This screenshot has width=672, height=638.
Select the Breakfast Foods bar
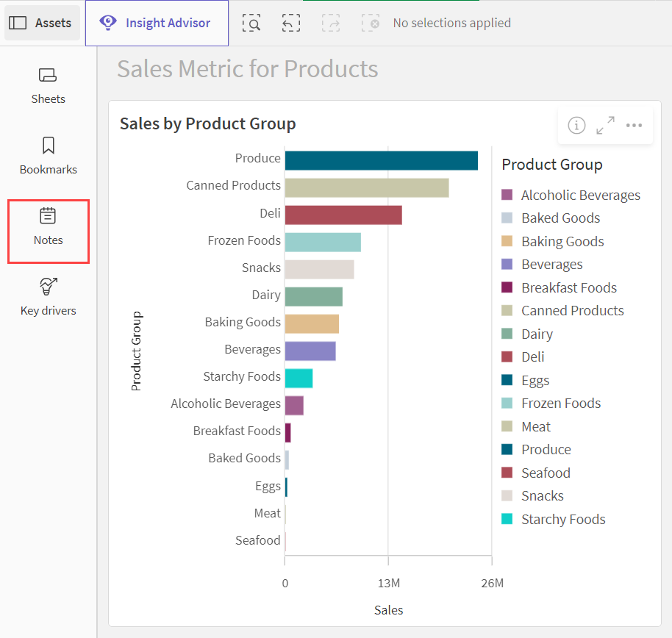[288, 433]
